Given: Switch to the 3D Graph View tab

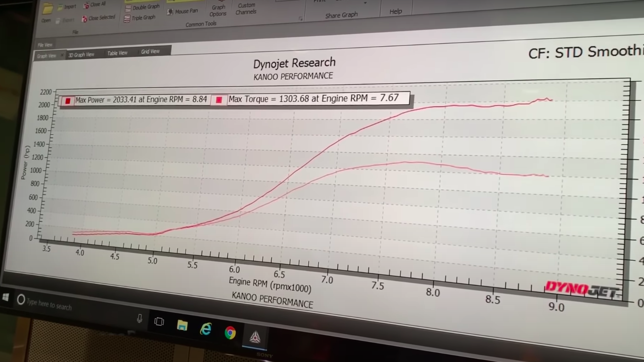Looking at the screenshot, I should (x=81, y=55).
